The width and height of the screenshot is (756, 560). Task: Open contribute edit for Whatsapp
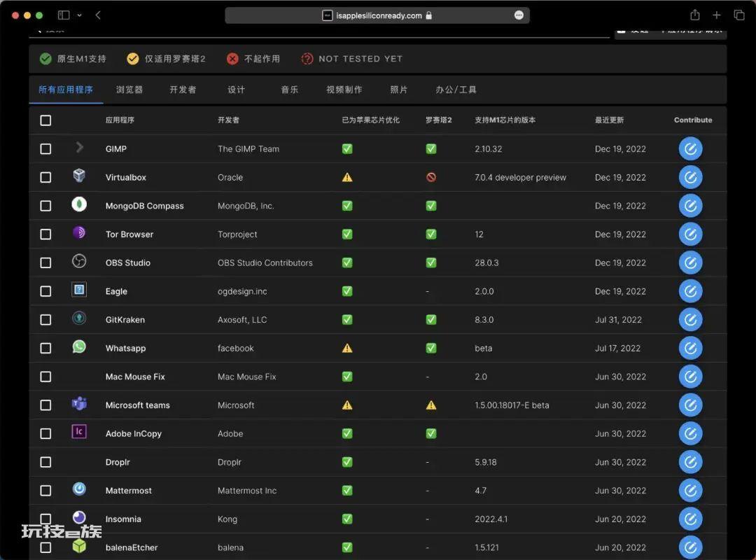[690, 348]
